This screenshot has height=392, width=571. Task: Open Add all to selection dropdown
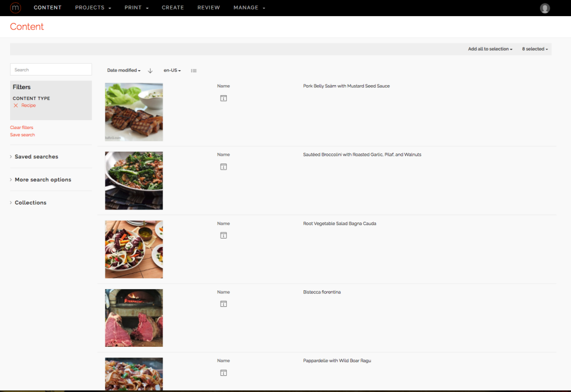coord(490,49)
